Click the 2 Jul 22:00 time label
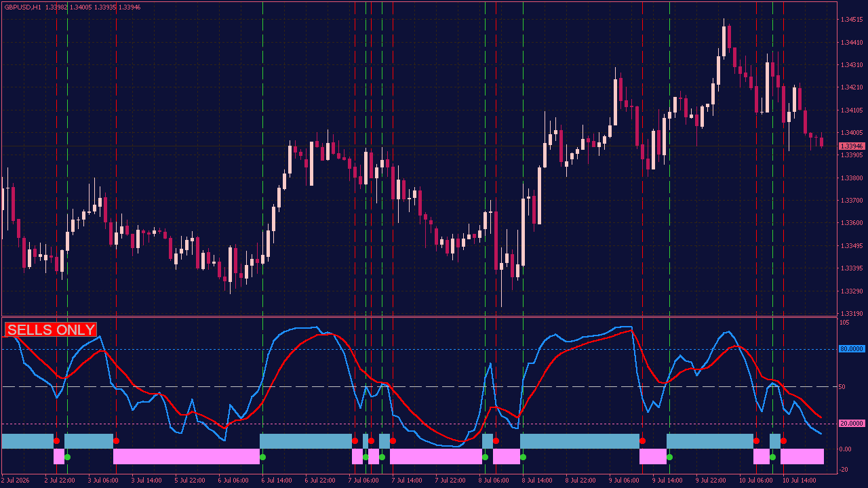Screen dimensions: 868x488 pyautogui.click(x=60, y=480)
